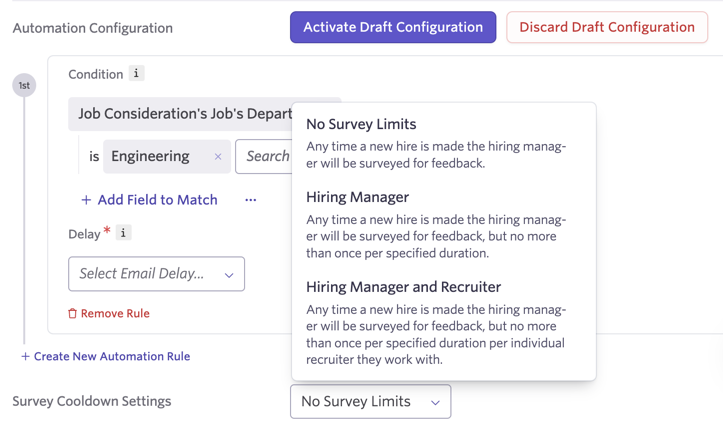Discard the draft configuration
Image resolution: width=723 pixels, height=429 pixels.
(607, 27)
